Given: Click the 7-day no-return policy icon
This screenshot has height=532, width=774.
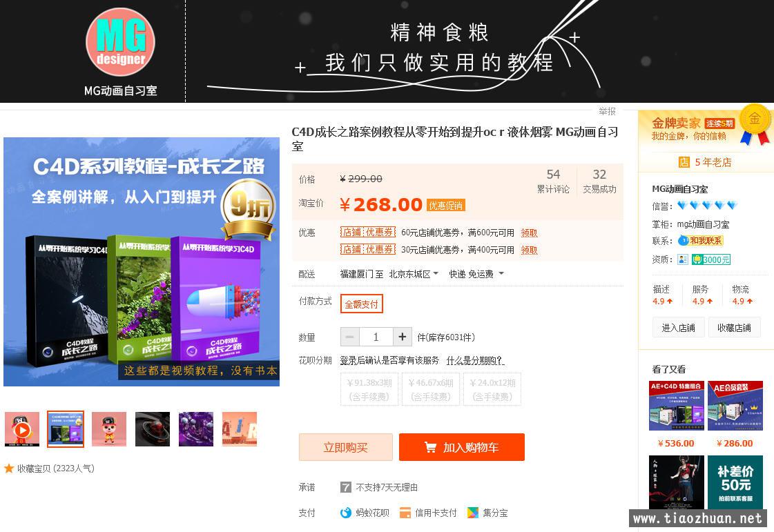Looking at the screenshot, I should 345,488.
